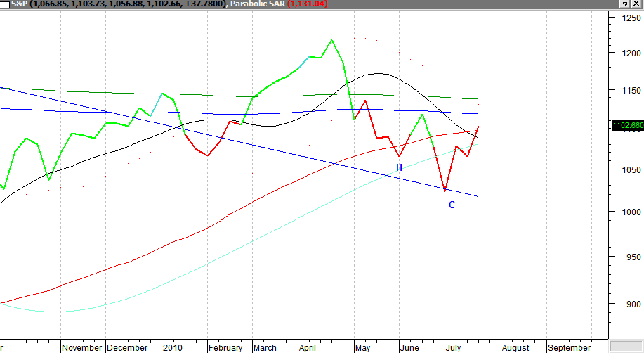The height and width of the screenshot is (353, 644).
Task: Close the S&P chart window
Action: (636, 4)
